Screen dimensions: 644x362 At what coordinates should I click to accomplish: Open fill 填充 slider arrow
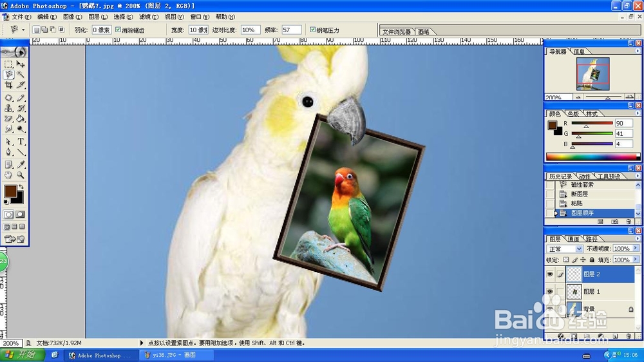[x=636, y=260]
